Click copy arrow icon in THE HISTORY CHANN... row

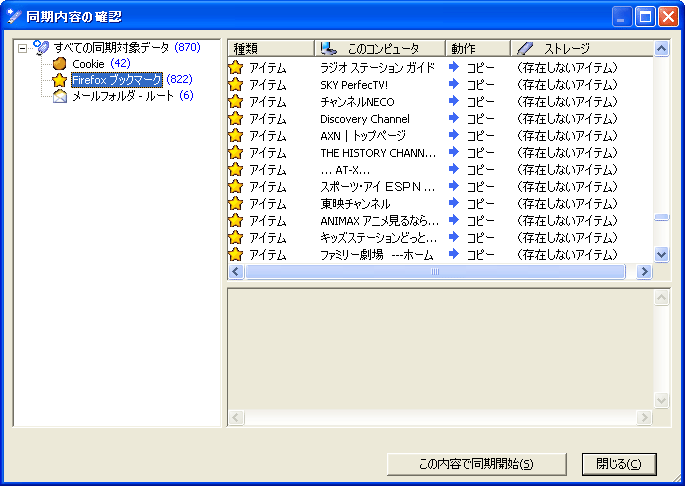click(454, 152)
